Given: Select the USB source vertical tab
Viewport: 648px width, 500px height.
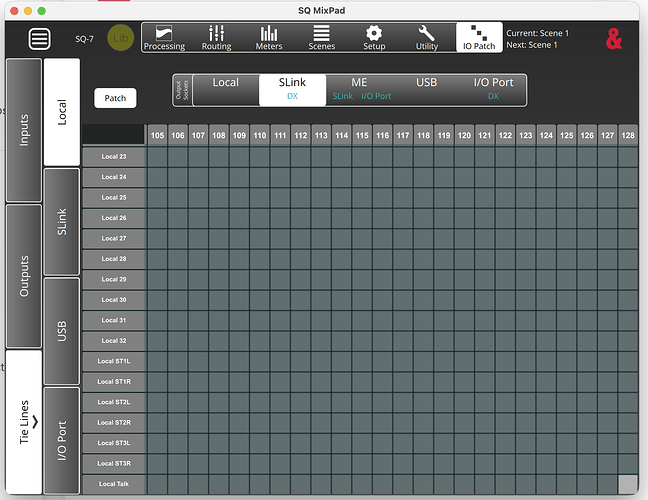Looking at the screenshot, I should [x=62, y=331].
